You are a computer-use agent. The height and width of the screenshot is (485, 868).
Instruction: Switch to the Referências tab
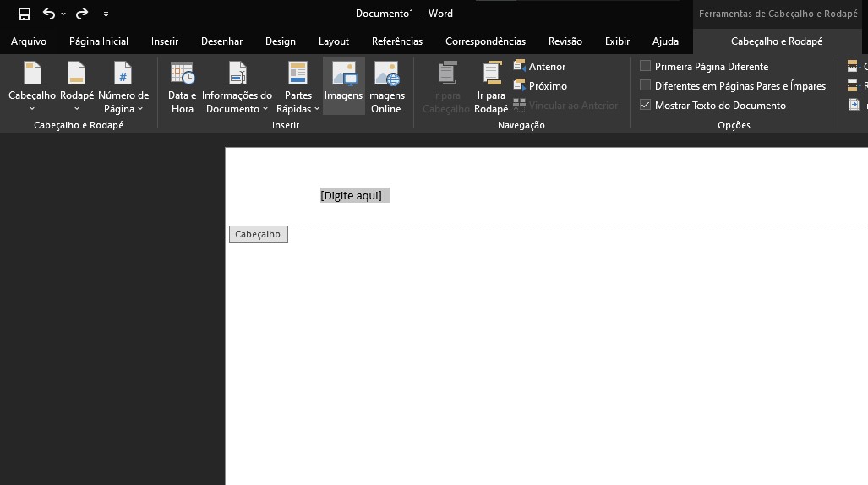397,41
